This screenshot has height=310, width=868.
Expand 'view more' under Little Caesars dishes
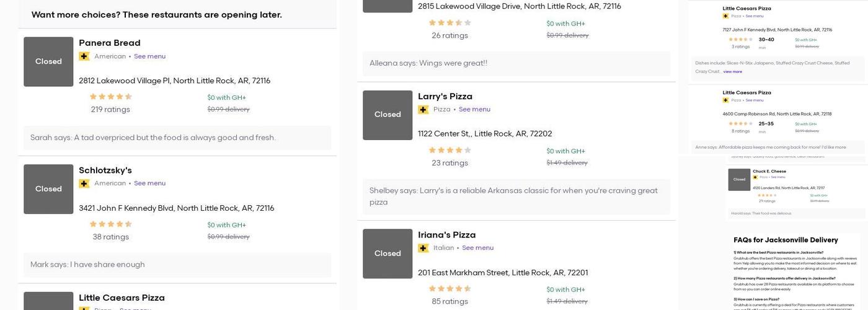tap(732, 72)
